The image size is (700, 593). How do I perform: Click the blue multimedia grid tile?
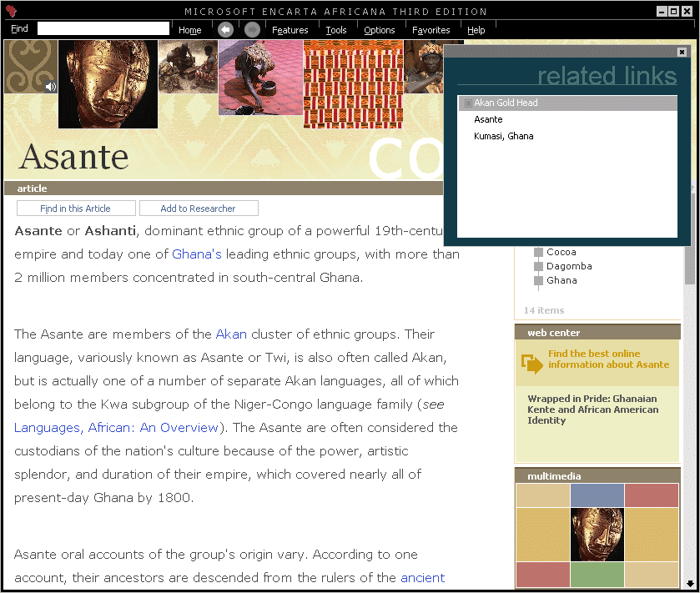click(x=597, y=495)
